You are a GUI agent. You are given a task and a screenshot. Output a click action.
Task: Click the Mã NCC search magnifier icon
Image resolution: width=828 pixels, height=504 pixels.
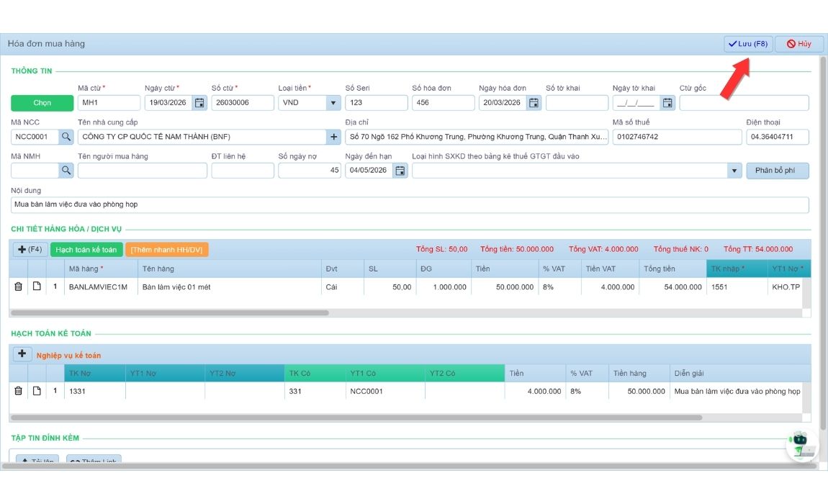[66, 137]
